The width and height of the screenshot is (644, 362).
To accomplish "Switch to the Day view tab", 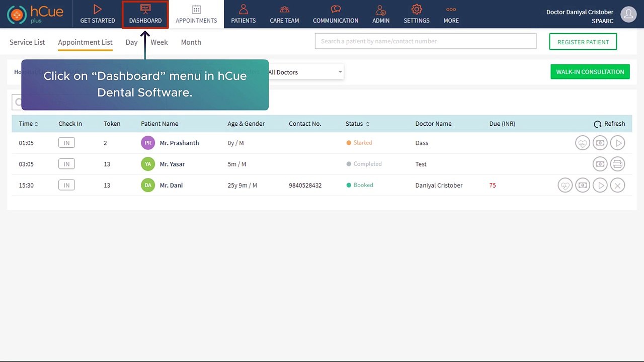I will [131, 42].
